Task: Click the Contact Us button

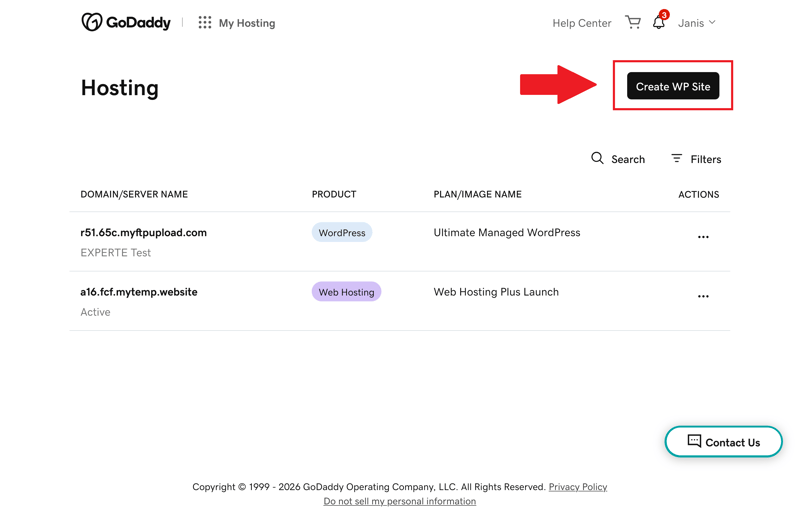Action: tap(723, 442)
